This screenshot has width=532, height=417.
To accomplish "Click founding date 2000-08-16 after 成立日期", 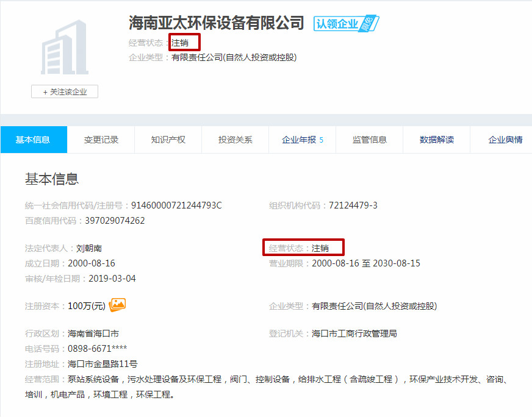I will coord(92,263).
